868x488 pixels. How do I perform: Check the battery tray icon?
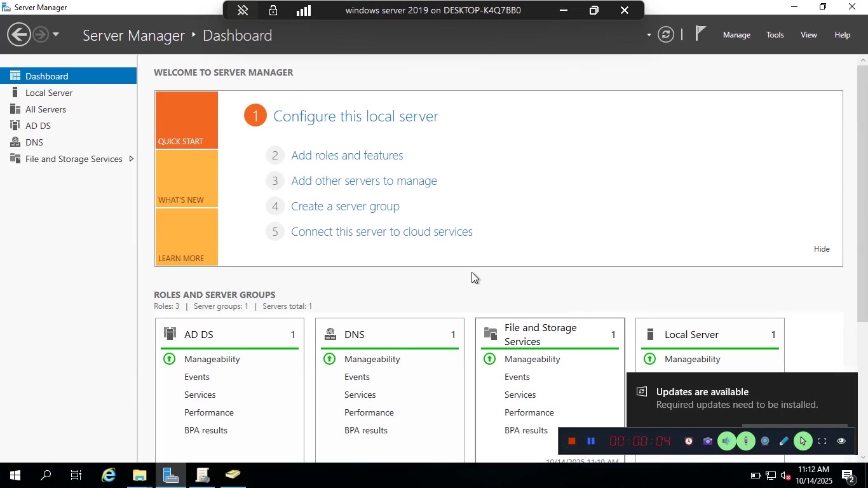pos(756,475)
